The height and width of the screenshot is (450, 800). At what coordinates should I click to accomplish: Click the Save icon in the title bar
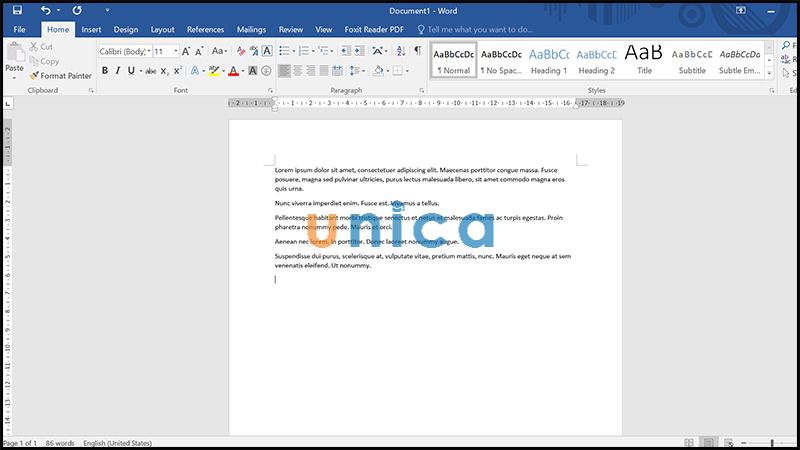point(17,9)
